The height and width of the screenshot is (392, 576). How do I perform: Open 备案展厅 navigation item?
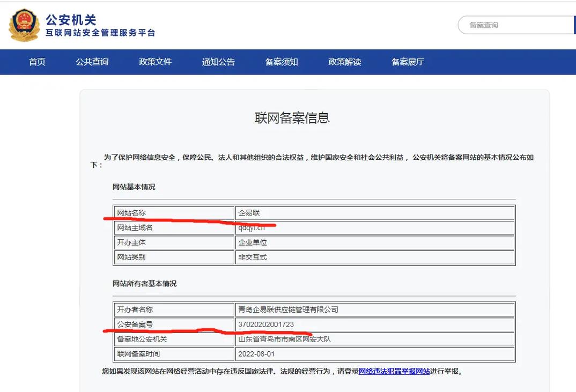pos(408,62)
